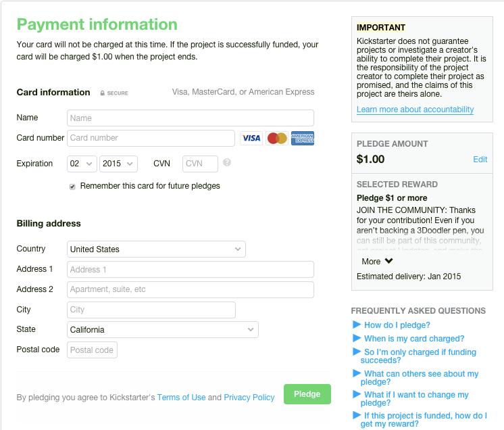Edit the pledge amount
Image resolution: width=504 pixels, height=430 pixels.
(x=480, y=160)
